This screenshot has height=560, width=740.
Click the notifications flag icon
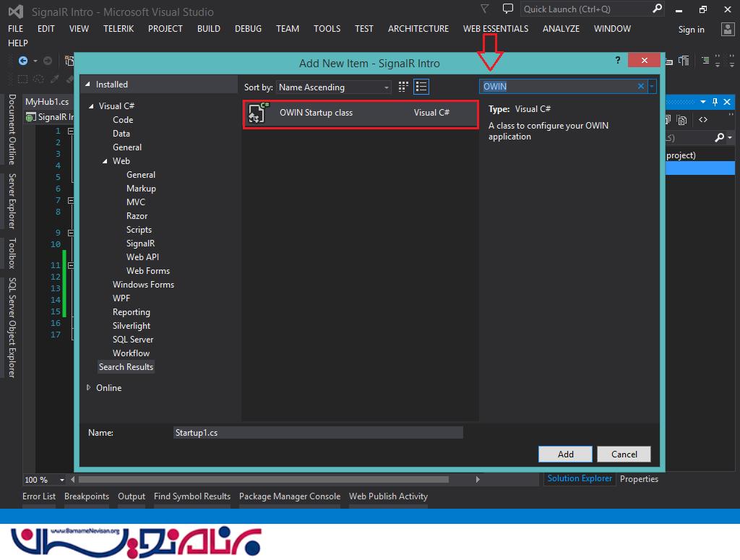pos(484,9)
